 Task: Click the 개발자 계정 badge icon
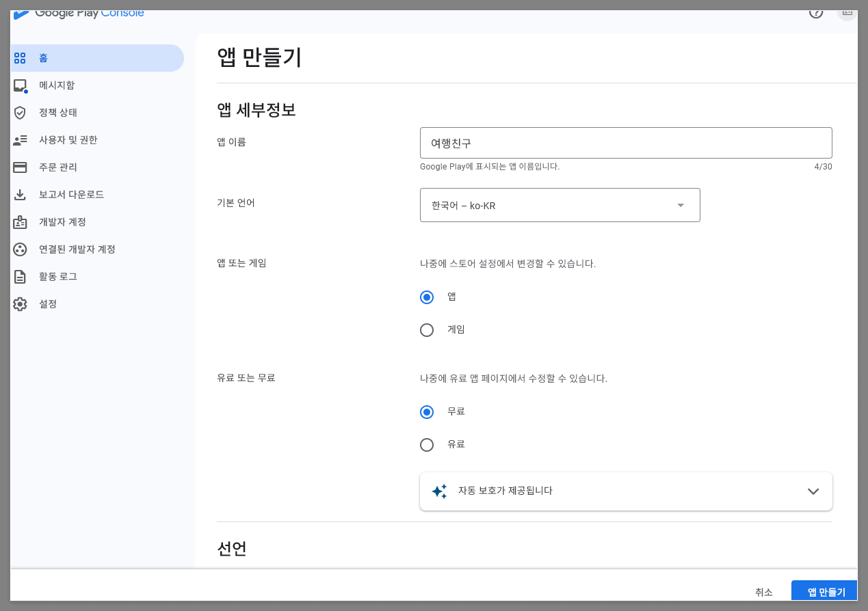[20, 222]
